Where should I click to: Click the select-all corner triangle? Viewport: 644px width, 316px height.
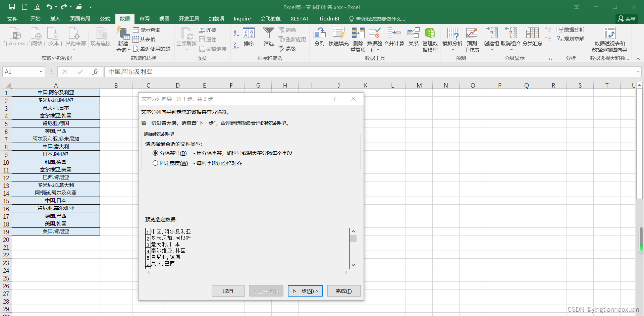coord(8,85)
